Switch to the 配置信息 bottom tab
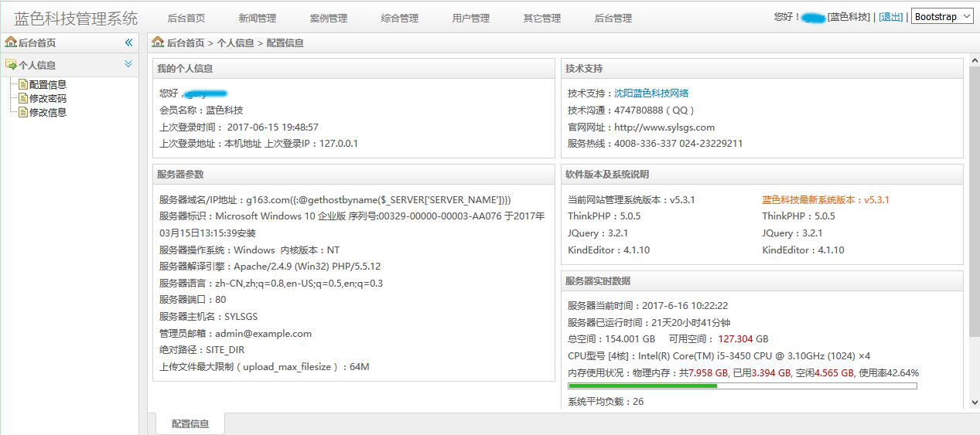The height and width of the screenshot is (435, 980). (190, 423)
